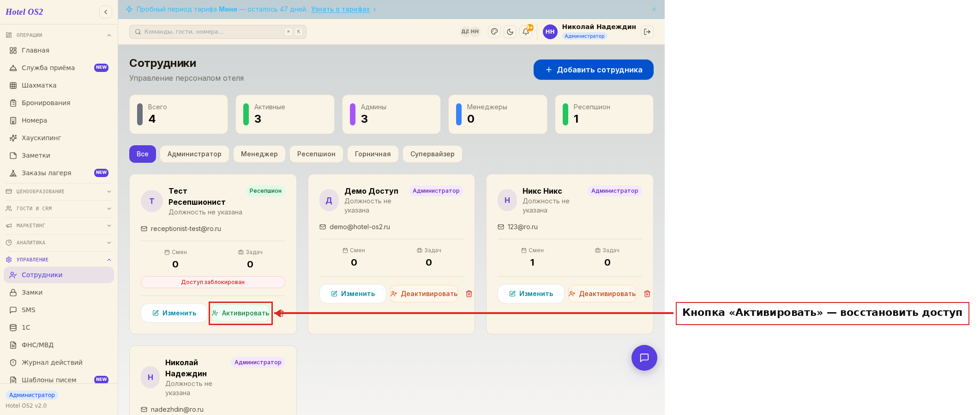Open Заметки in the sidebar

pos(59,155)
